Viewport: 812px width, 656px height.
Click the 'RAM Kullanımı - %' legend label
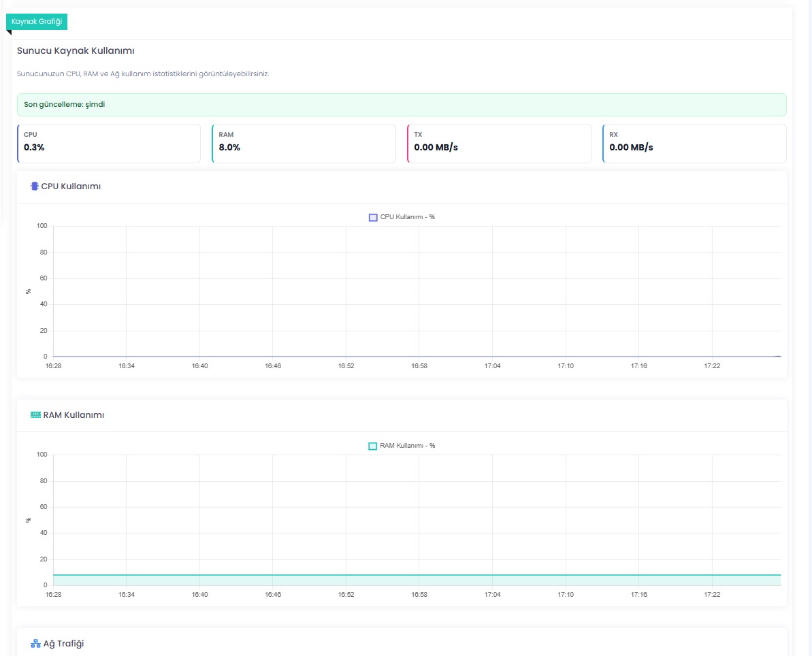[x=408, y=445]
